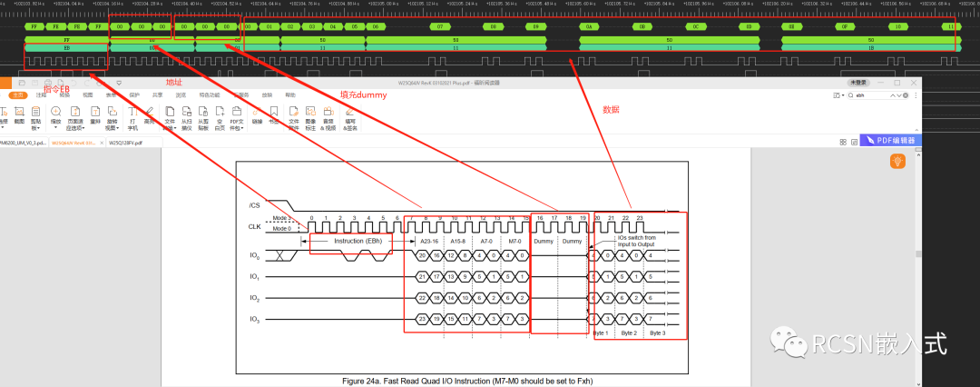Image resolution: width=980 pixels, height=387 pixels.
Task: Create PDF 从剪贴板 from clipboard
Action: 203,118
